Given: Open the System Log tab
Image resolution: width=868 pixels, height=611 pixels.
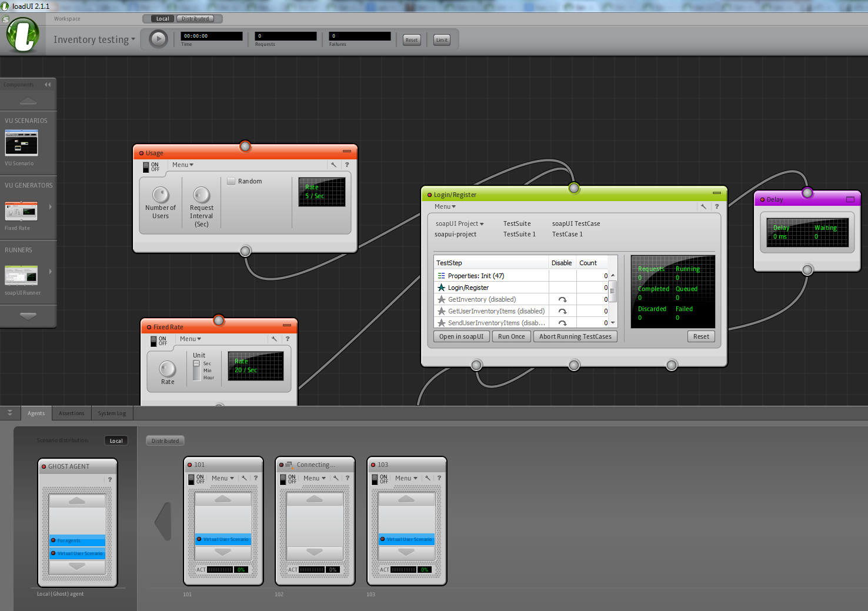Looking at the screenshot, I should click(x=112, y=413).
